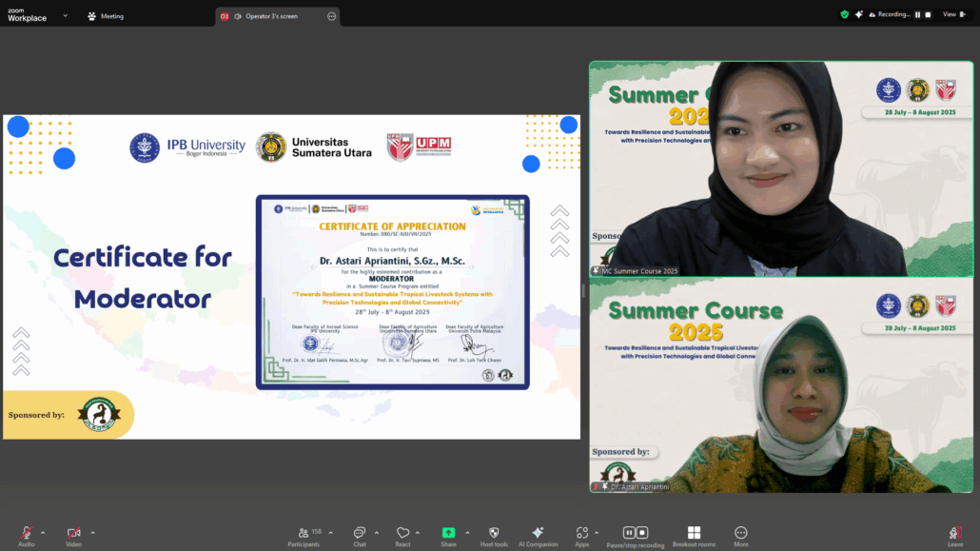This screenshot has width=980, height=551.
Task: Leave the meeting
Action: point(955,533)
